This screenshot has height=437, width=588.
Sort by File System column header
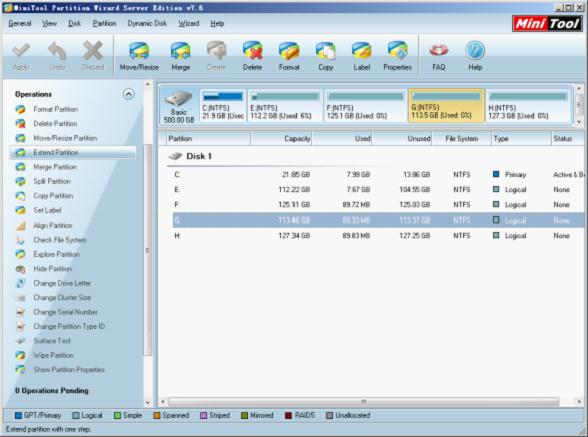pyautogui.click(x=462, y=139)
